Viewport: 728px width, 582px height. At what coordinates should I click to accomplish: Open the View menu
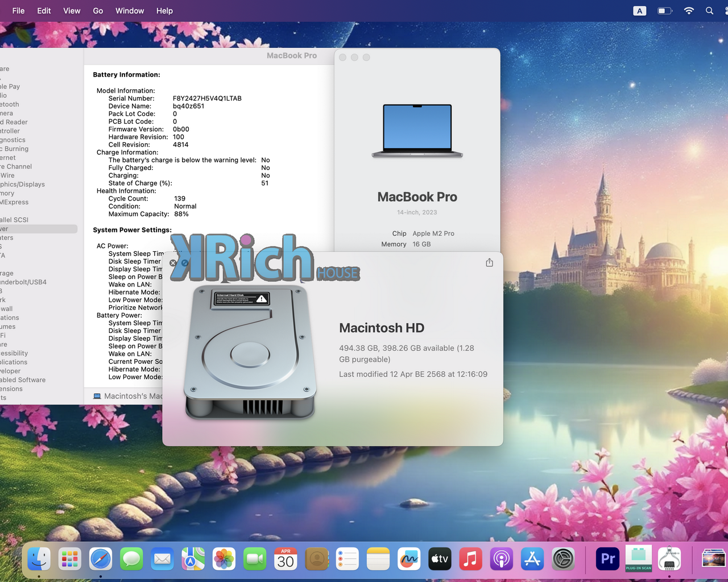(x=72, y=11)
